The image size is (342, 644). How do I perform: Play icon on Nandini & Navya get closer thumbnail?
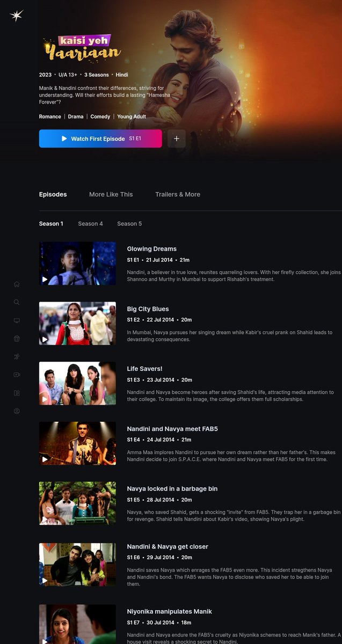pos(45,580)
